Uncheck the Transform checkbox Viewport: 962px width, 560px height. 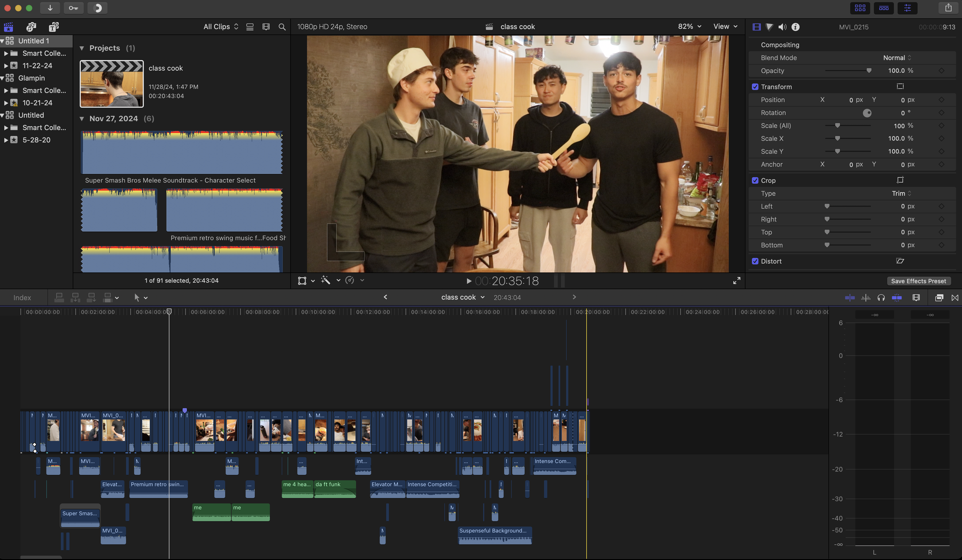(755, 87)
